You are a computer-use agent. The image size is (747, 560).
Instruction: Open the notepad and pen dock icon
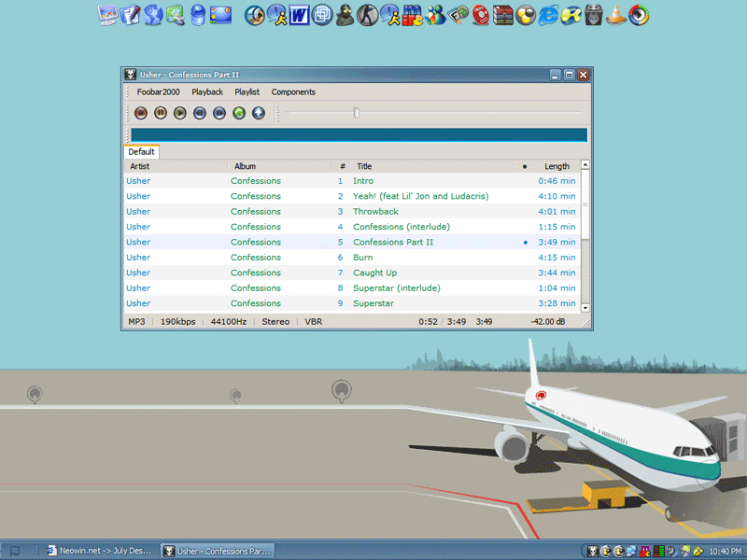tap(130, 15)
